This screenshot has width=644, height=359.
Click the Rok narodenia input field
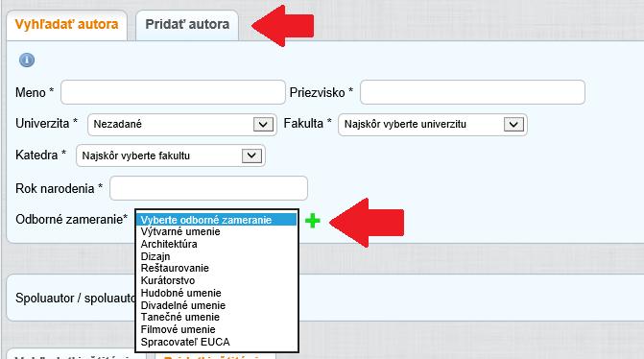(x=208, y=188)
